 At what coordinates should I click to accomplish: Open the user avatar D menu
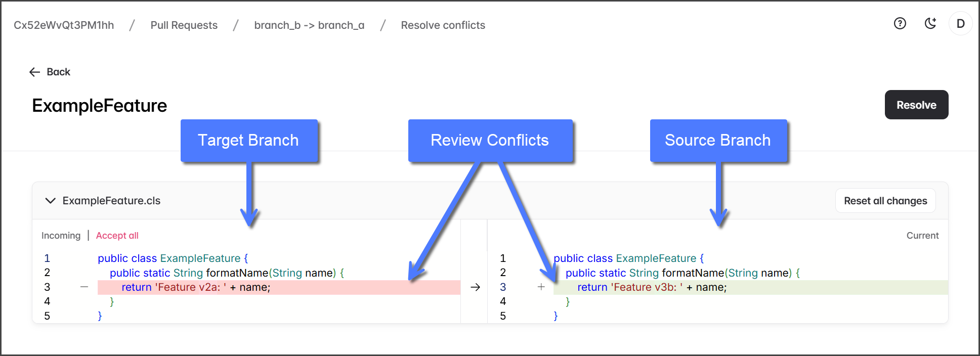960,24
